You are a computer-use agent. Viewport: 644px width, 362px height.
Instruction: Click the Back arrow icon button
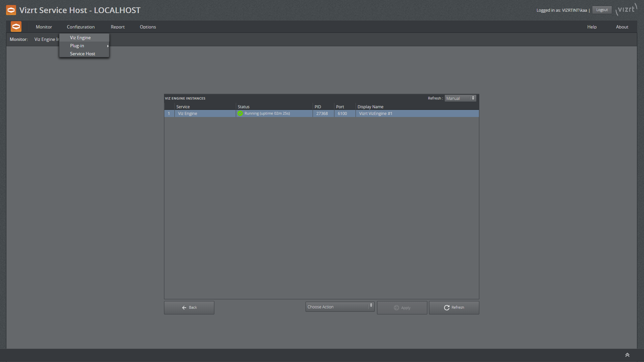184,307
